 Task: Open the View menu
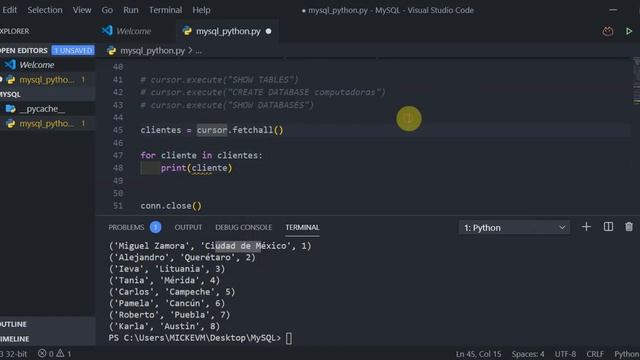(x=82, y=10)
